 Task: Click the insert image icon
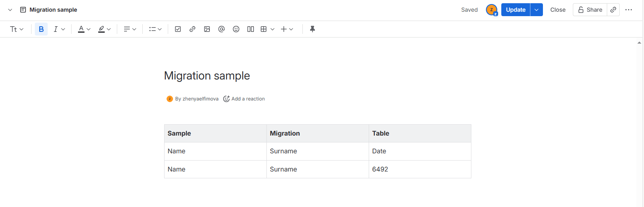[207, 29]
